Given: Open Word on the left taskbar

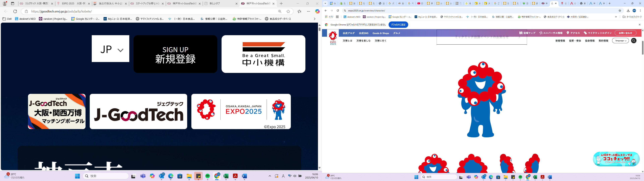Looking at the screenshot, I should pyautogui.click(x=245, y=176).
